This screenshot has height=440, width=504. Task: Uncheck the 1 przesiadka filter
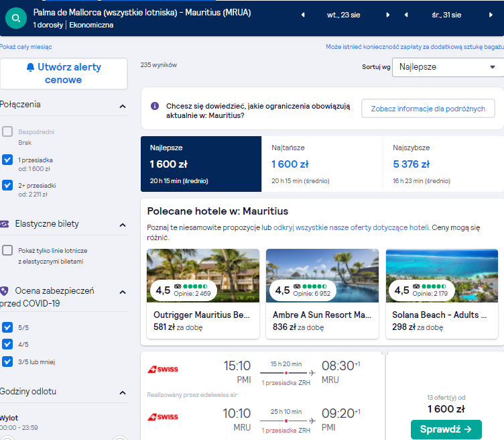click(x=7, y=160)
